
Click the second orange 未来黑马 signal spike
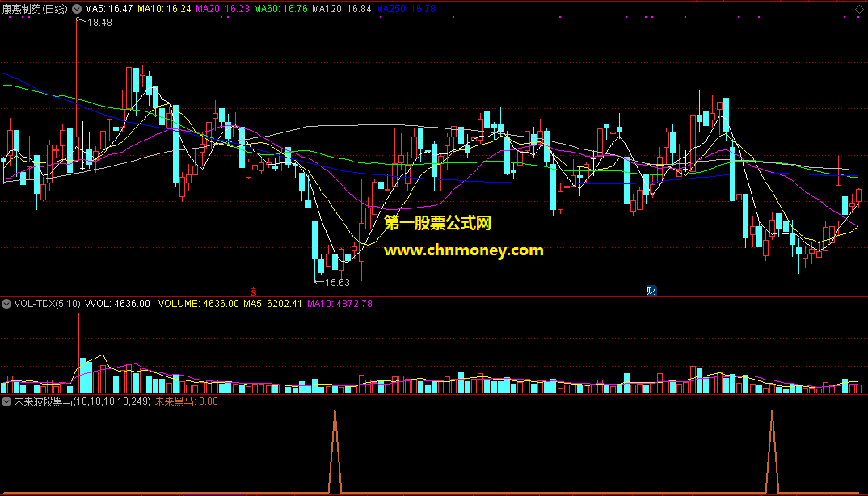pyautogui.click(x=773, y=452)
